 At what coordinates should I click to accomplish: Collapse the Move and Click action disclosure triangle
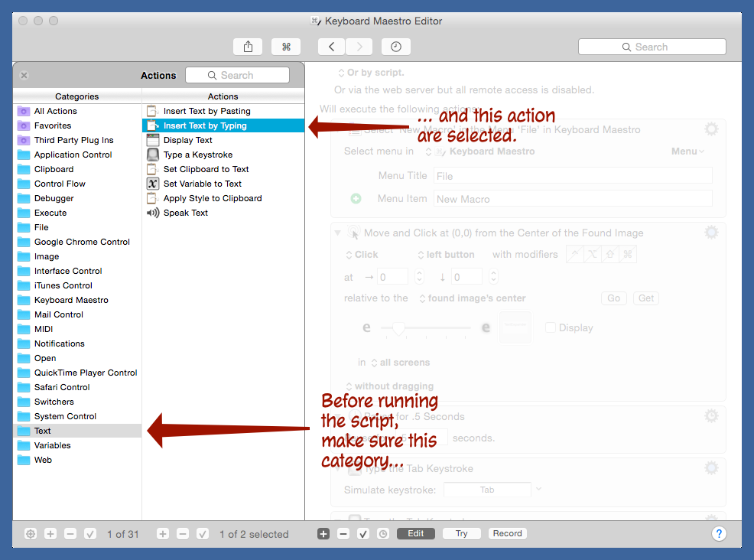click(x=339, y=232)
